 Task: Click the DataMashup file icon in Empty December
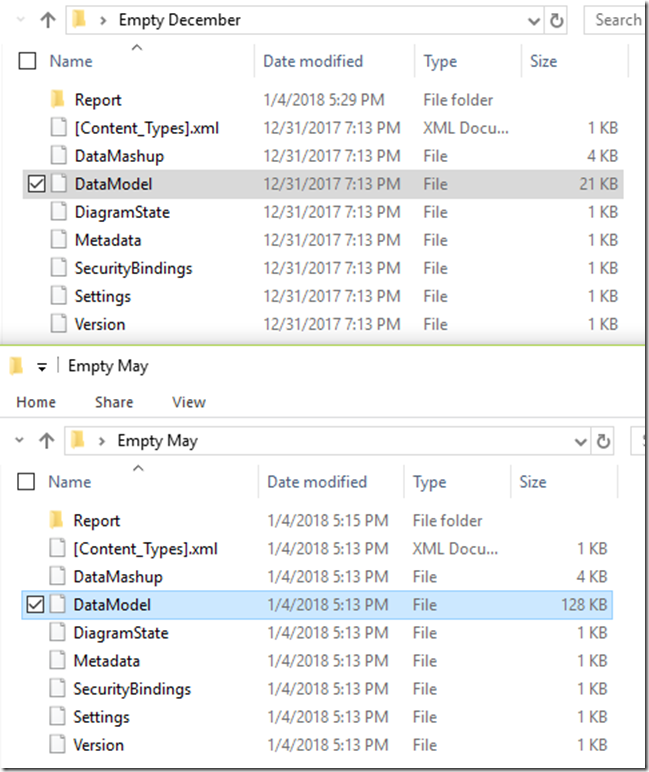(59, 156)
